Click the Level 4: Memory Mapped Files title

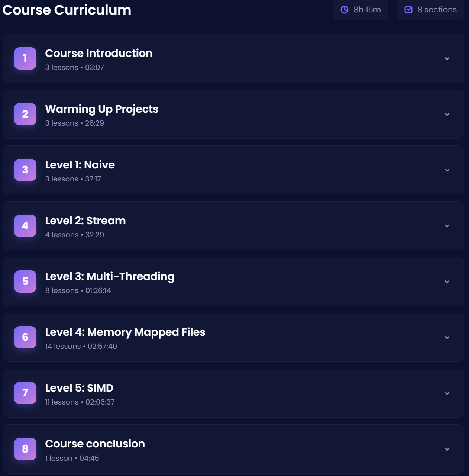click(x=125, y=332)
